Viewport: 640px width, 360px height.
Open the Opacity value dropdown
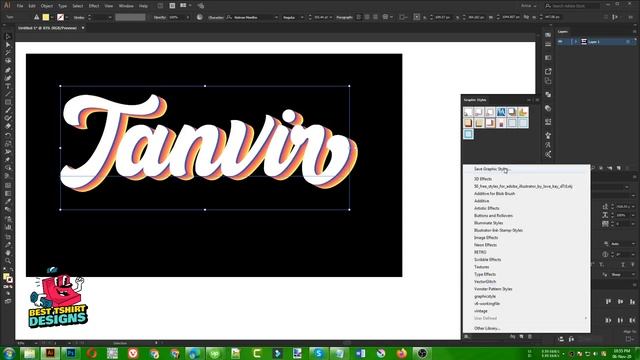coord(188,17)
